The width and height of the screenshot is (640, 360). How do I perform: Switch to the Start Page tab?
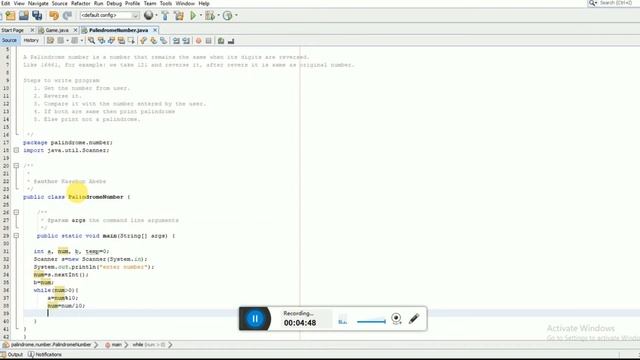point(13,30)
